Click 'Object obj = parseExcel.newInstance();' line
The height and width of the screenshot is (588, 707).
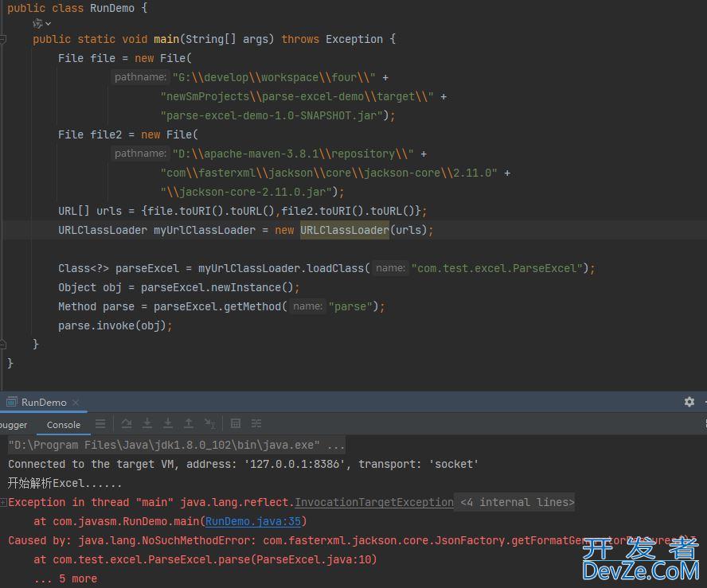(178, 287)
